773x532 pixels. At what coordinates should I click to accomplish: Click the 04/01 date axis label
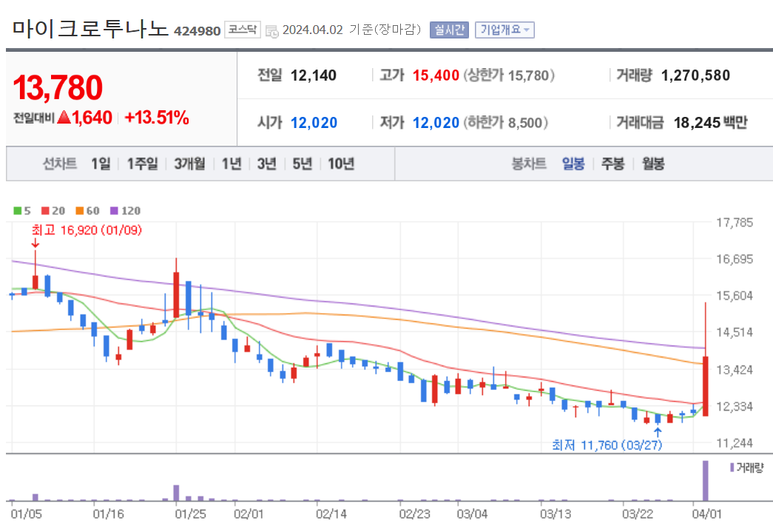tap(706, 514)
